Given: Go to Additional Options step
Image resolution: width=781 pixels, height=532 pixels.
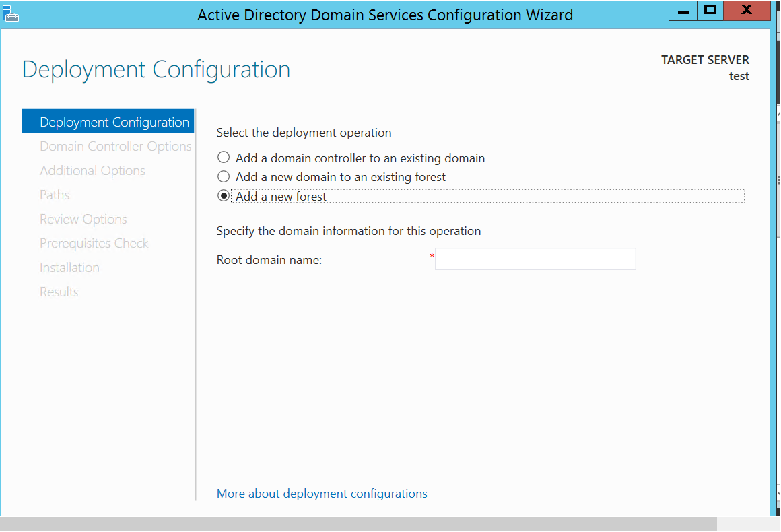Looking at the screenshot, I should click(93, 171).
